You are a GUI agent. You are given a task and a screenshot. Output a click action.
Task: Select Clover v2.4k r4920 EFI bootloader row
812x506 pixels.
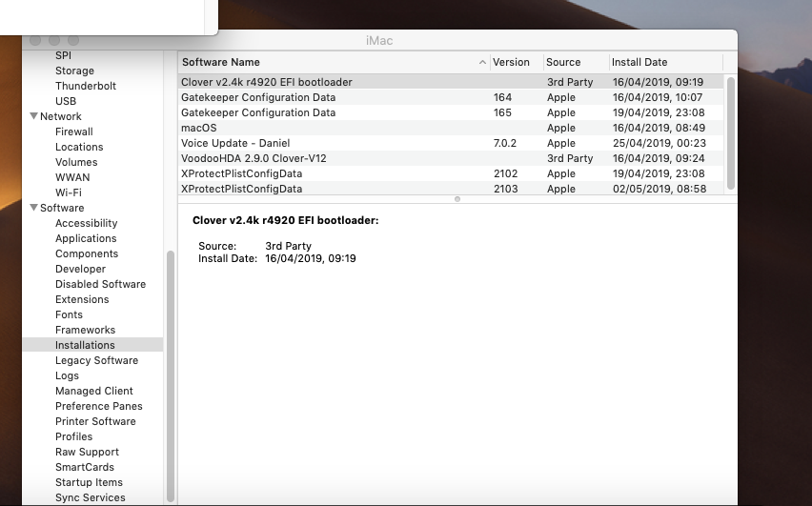click(451, 82)
